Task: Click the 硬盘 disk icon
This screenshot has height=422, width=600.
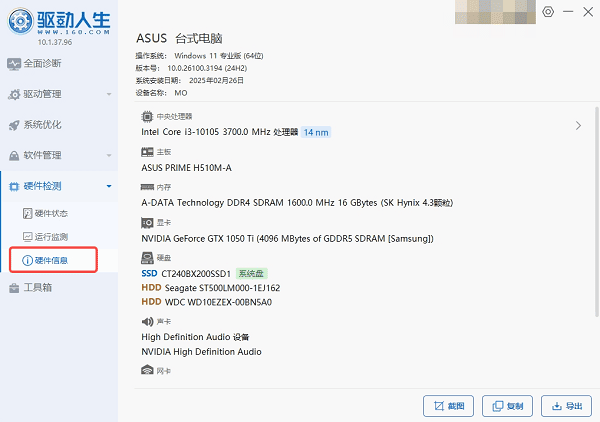Action: (x=147, y=258)
